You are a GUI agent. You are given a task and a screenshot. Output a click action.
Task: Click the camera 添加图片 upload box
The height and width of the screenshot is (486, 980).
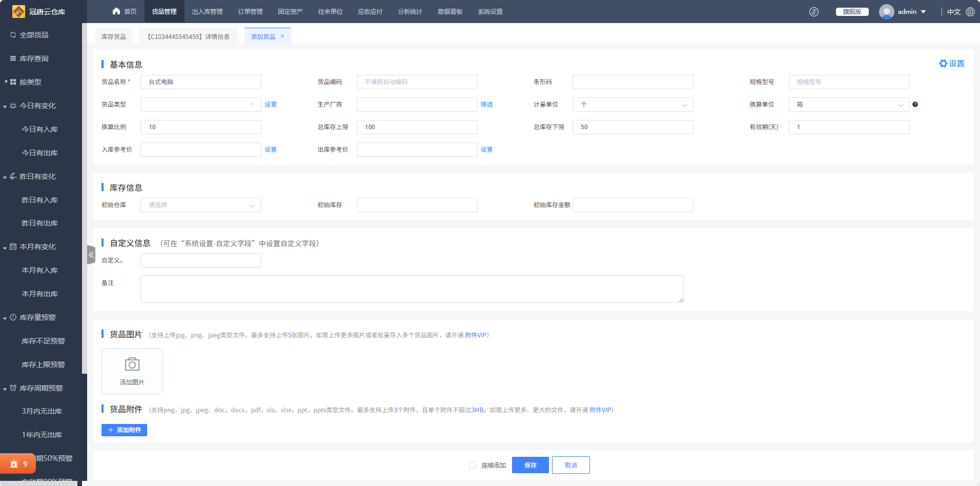click(x=132, y=371)
